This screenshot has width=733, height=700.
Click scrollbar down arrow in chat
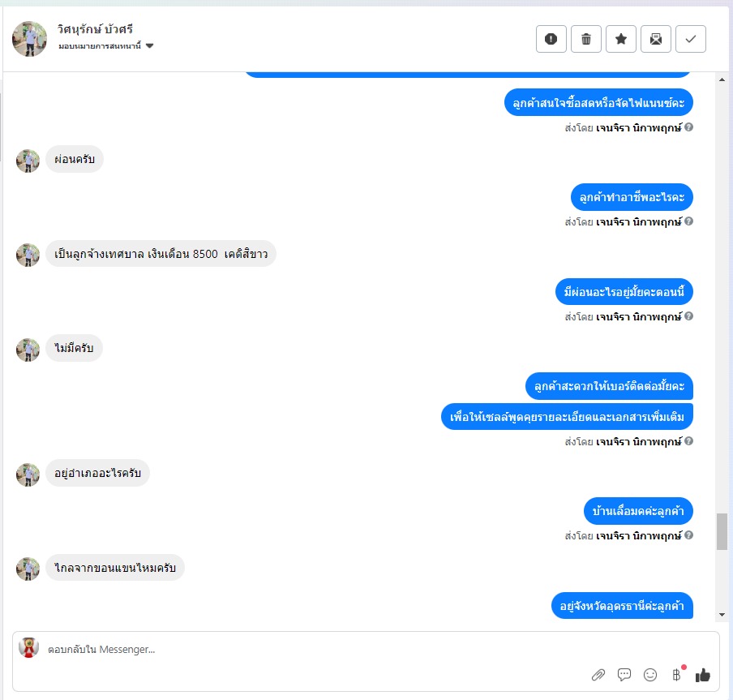(x=722, y=615)
